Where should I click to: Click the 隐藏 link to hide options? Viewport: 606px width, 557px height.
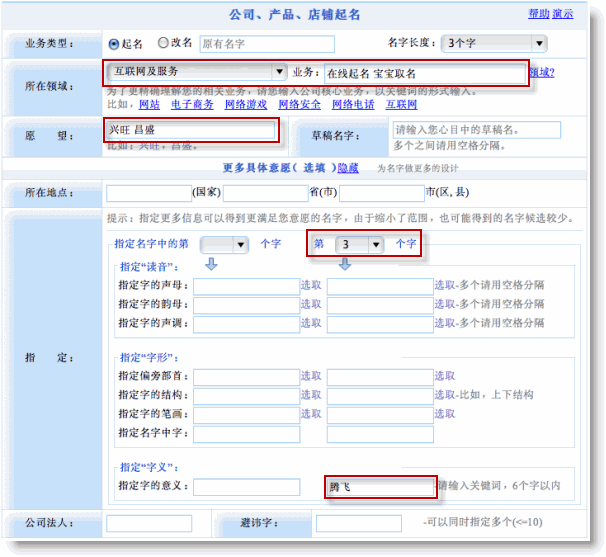point(348,168)
